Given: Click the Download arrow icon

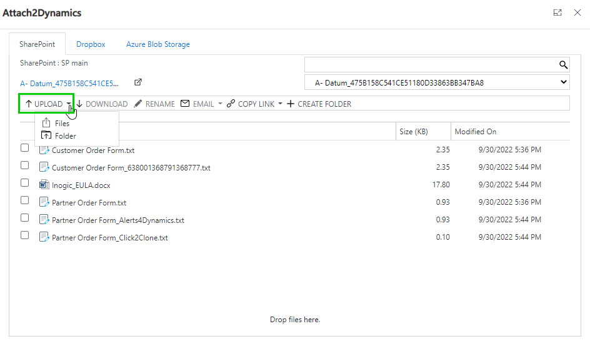Looking at the screenshot, I should coord(79,104).
